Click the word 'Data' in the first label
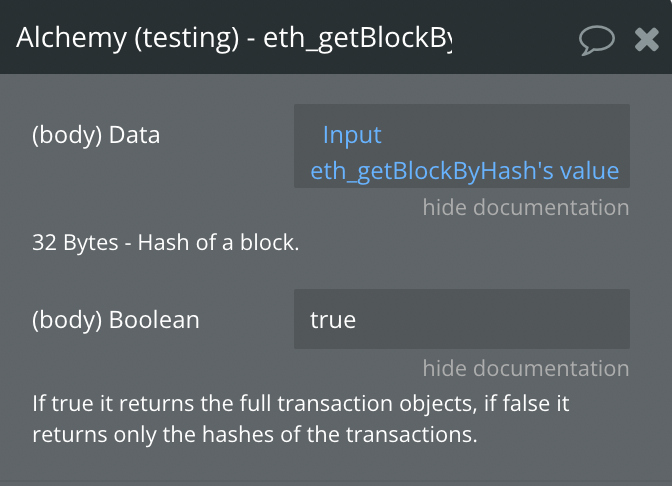This screenshot has height=486, width=672. tap(135, 134)
